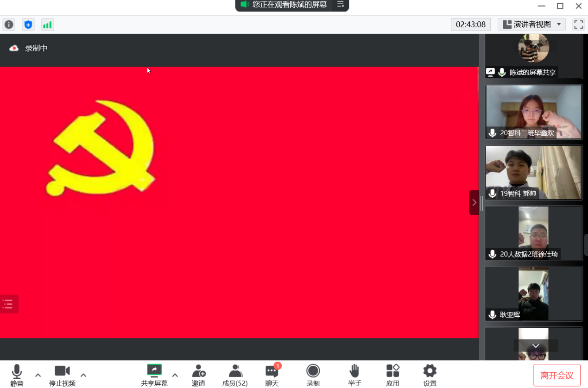The height and width of the screenshot is (388, 588).
Task: Open the screen-sharing options menu at top
Action: click(x=341, y=5)
